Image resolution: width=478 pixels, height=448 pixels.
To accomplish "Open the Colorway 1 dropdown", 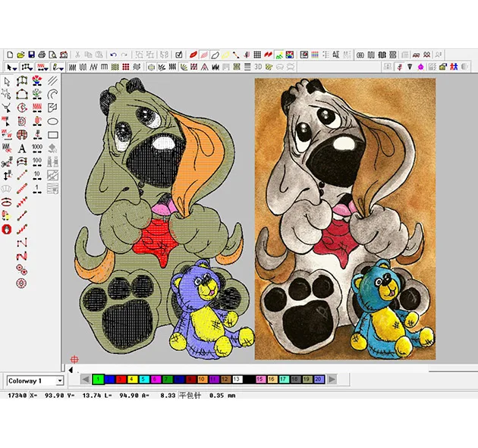I will point(59,381).
